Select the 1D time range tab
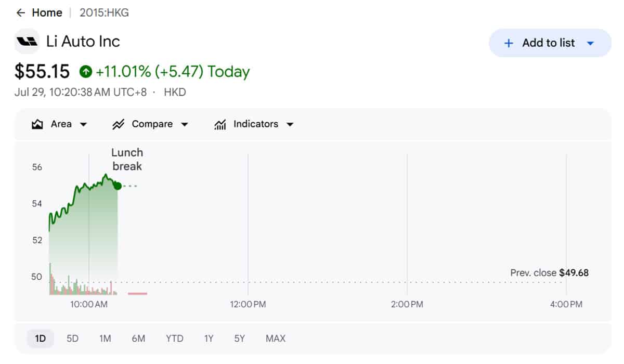 [x=41, y=339]
